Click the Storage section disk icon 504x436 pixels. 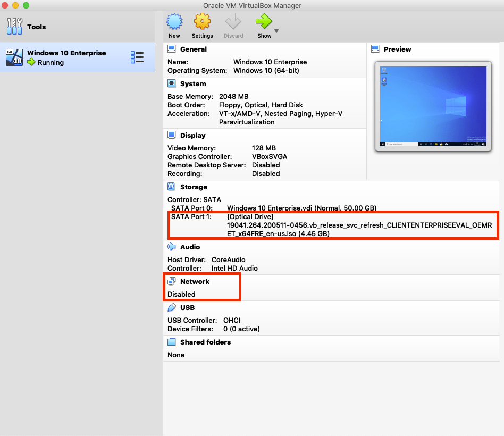pyautogui.click(x=172, y=187)
